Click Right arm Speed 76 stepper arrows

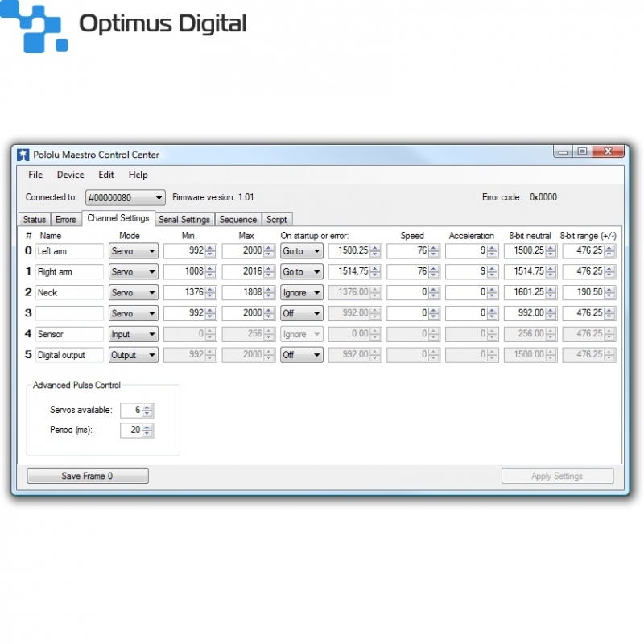(x=434, y=271)
